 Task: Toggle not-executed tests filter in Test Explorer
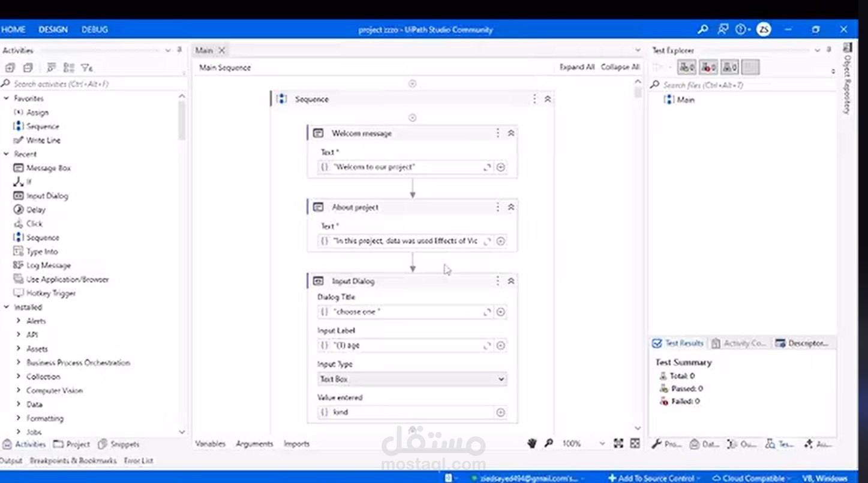[x=730, y=67]
